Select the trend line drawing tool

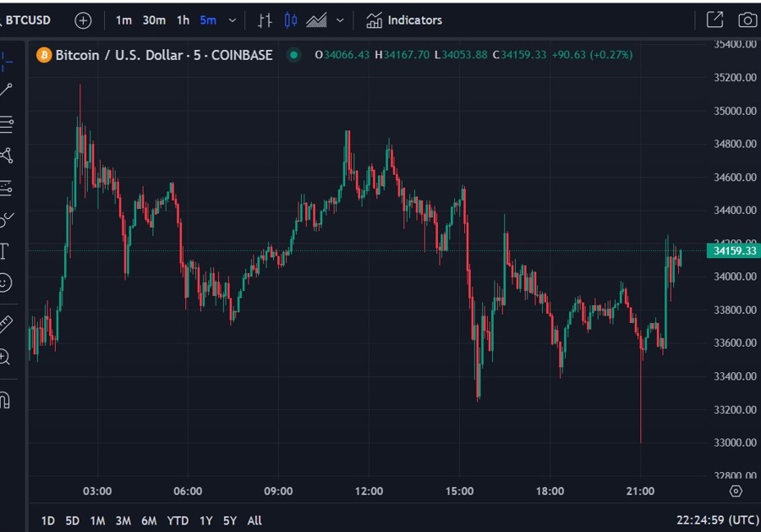6,90
